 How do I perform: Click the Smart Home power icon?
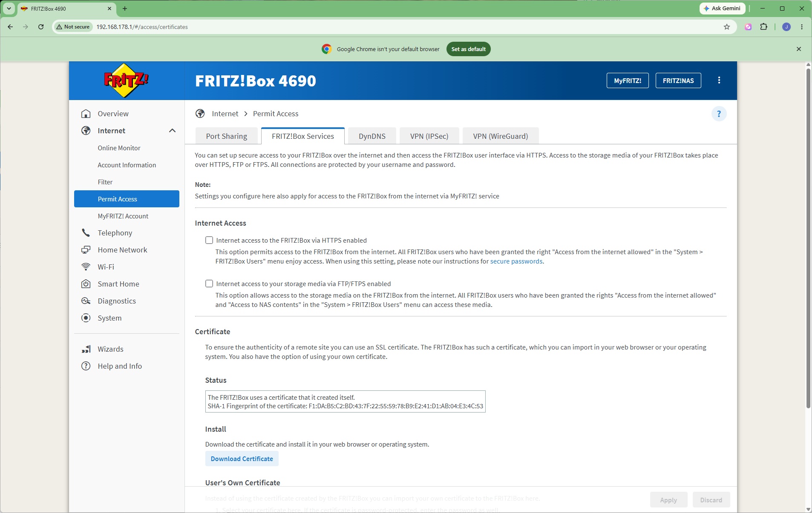tap(86, 284)
